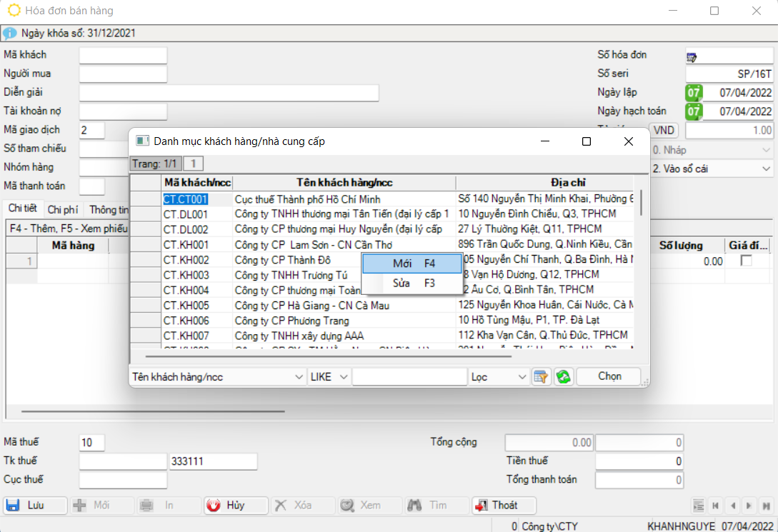The image size is (778, 532).
Task: Switch to the Chi phí tab
Action: (x=62, y=210)
